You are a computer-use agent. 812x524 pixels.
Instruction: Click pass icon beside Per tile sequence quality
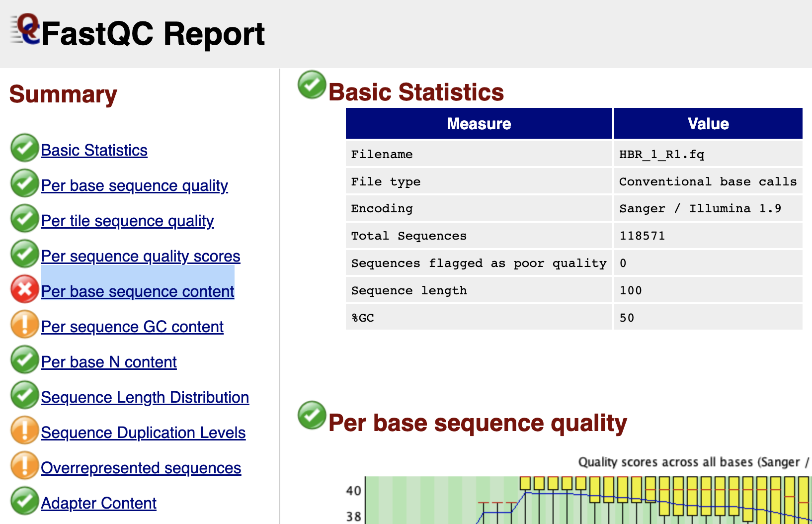(24, 219)
